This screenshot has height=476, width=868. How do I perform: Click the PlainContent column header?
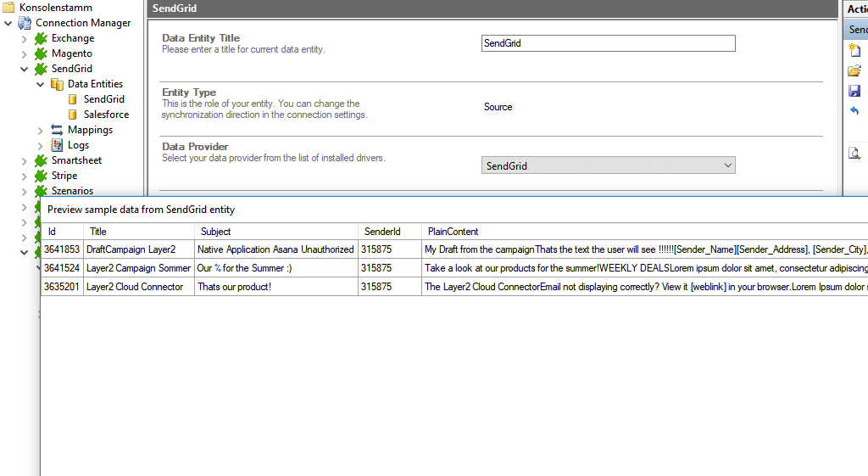click(x=453, y=232)
